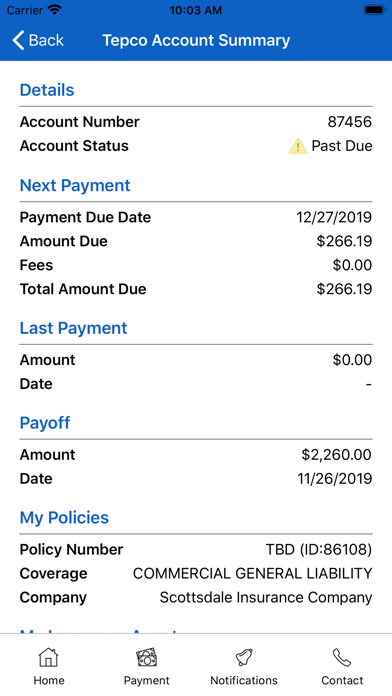Open the Contact phone icon tab

[342, 657]
